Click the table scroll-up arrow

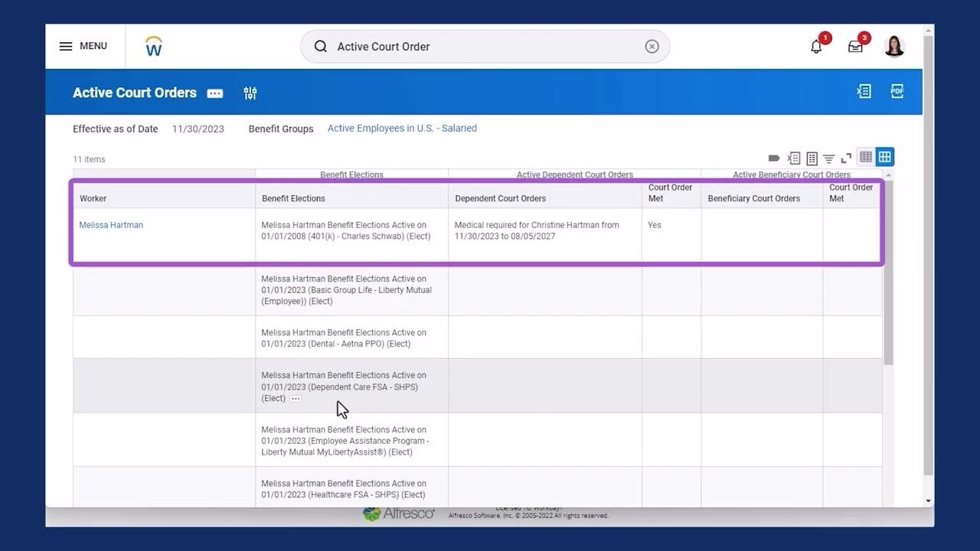point(888,175)
